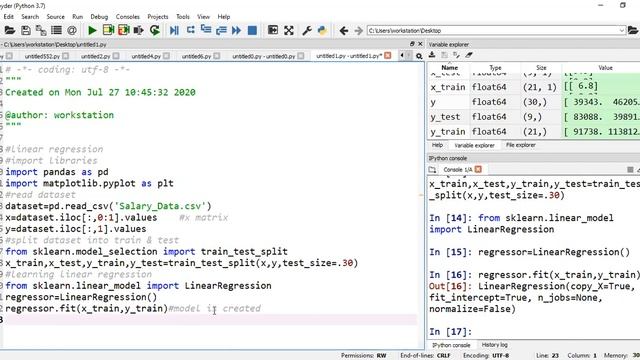This screenshot has height=360, width=640.
Task: Open the Edit menu
Action: pos(9,17)
